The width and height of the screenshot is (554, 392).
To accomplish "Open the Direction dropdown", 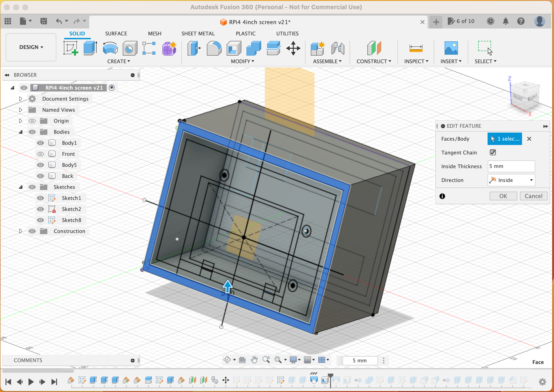I will (x=511, y=180).
